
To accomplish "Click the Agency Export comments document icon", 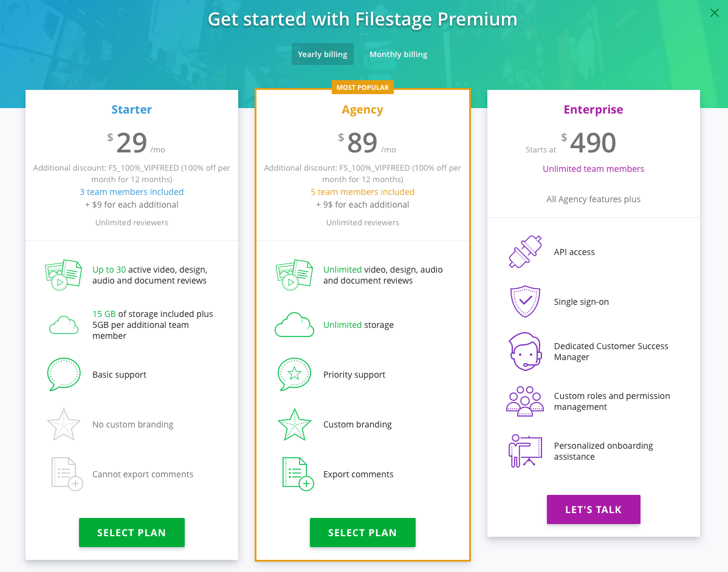I will 297,474.
